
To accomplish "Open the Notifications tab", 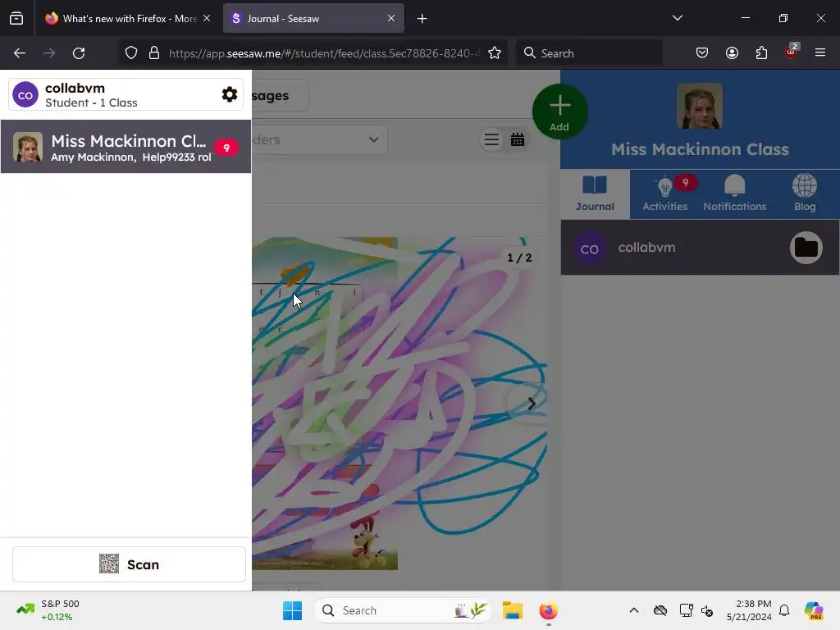I will [734, 194].
